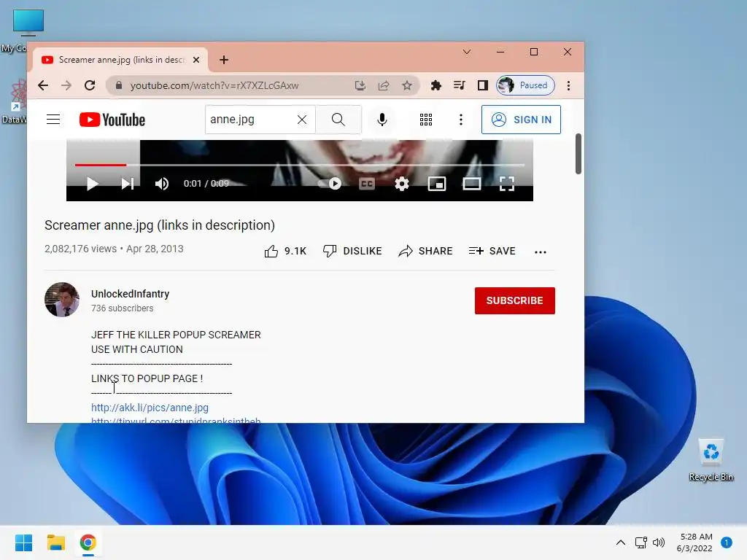747x560 pixels.
Task: Open the UnlockedInfantry channel name link
Action: point(130,294)
